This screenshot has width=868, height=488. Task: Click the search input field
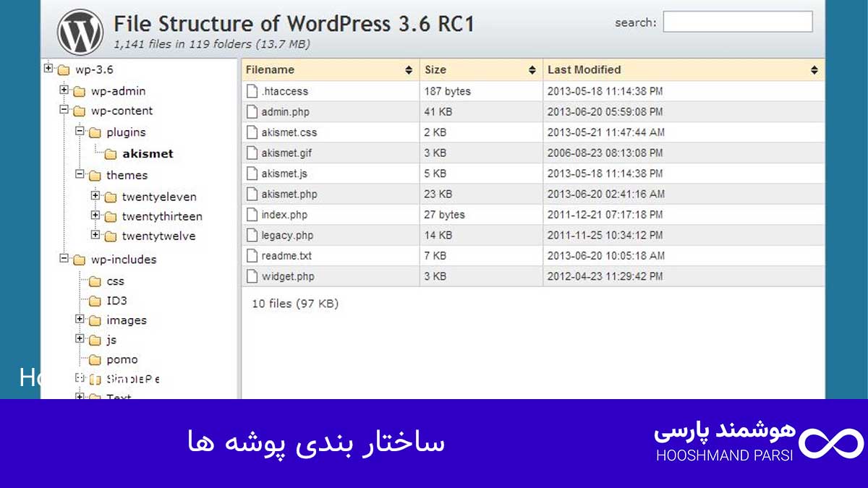(x=738, y=22)
